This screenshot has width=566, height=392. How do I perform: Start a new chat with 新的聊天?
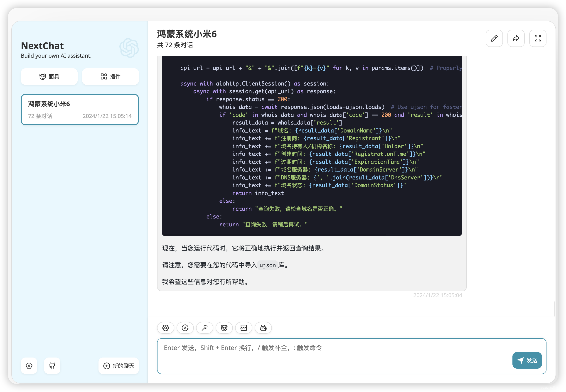click(119, 366)
